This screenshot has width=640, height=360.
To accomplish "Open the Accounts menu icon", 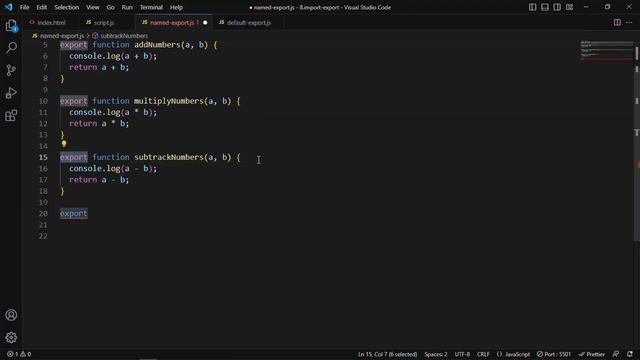I will pyautogui.click(x=11, y=315).
